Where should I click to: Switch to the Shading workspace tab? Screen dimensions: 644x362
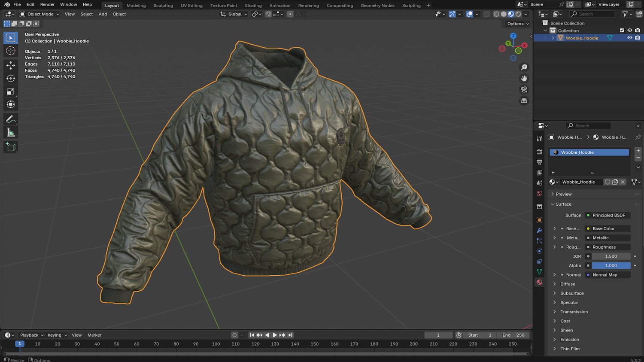pos(253,6)
